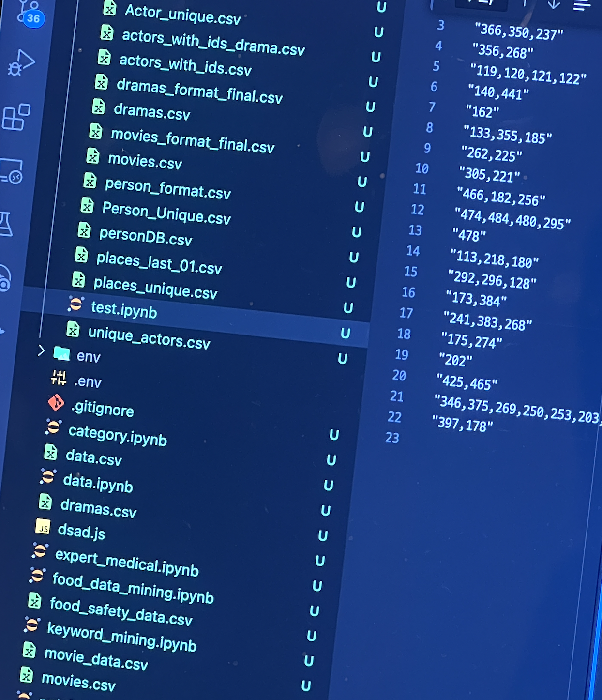Open places_unique.csv file
The image size is (602, 700).
pyautogui.click(x=155, y=288)
